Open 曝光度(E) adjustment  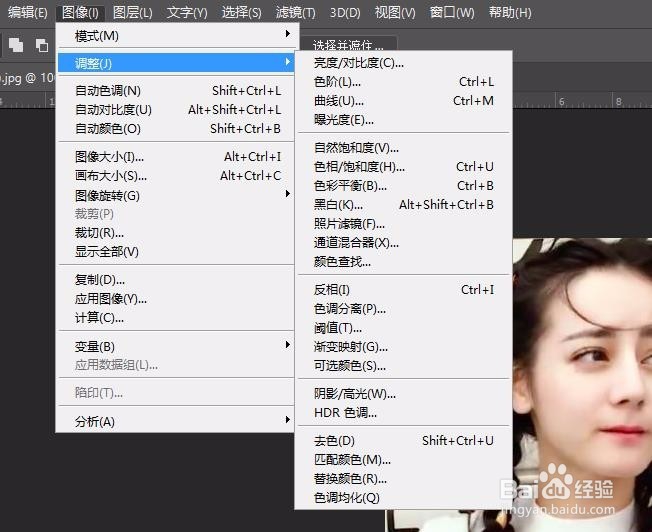pyautogui.click(x=403, y=120)
